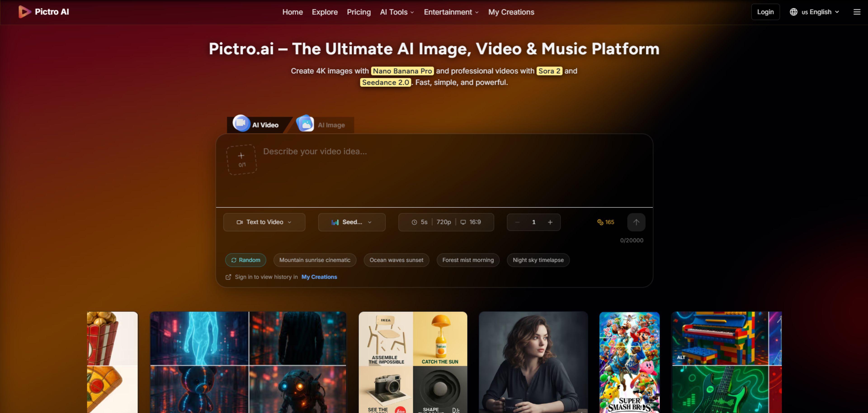
Task: Select Night sky timelapse prompt chip
Action: pos(538,260)
